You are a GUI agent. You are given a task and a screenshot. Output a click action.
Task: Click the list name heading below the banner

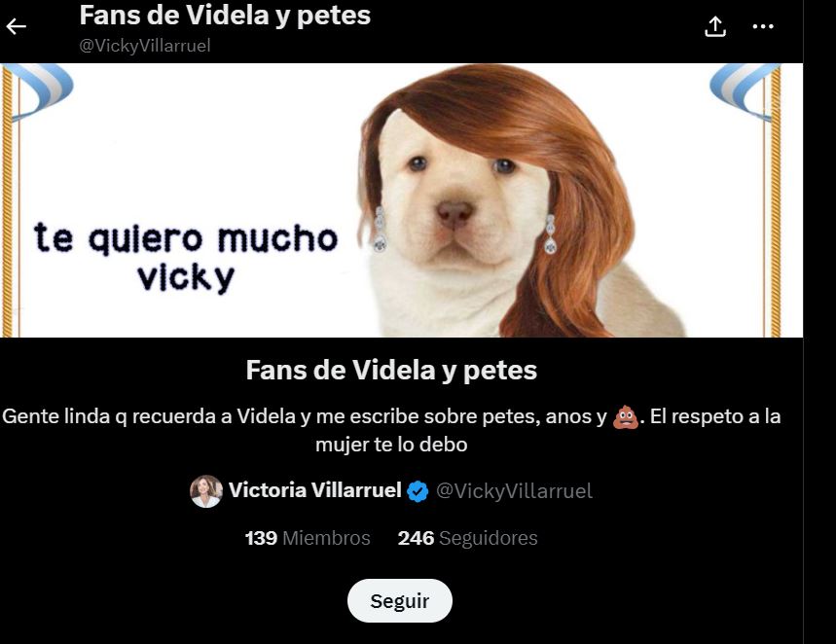pos(391,370)
